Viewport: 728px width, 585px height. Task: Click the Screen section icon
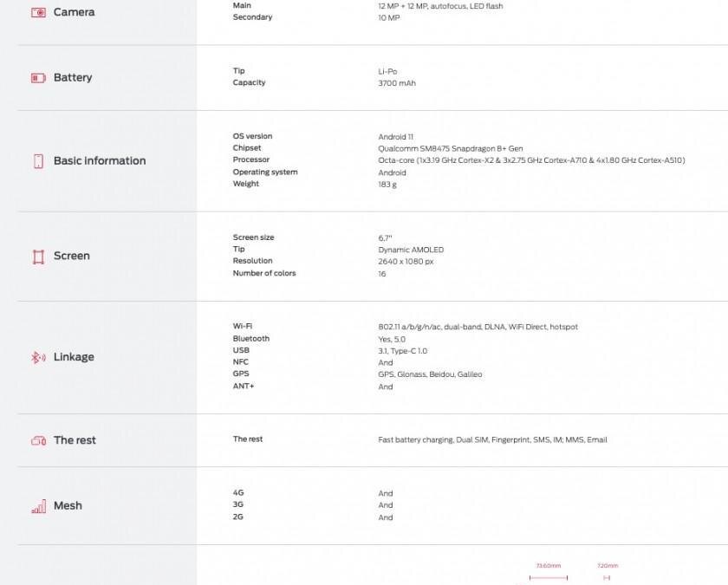coord(38,257)
